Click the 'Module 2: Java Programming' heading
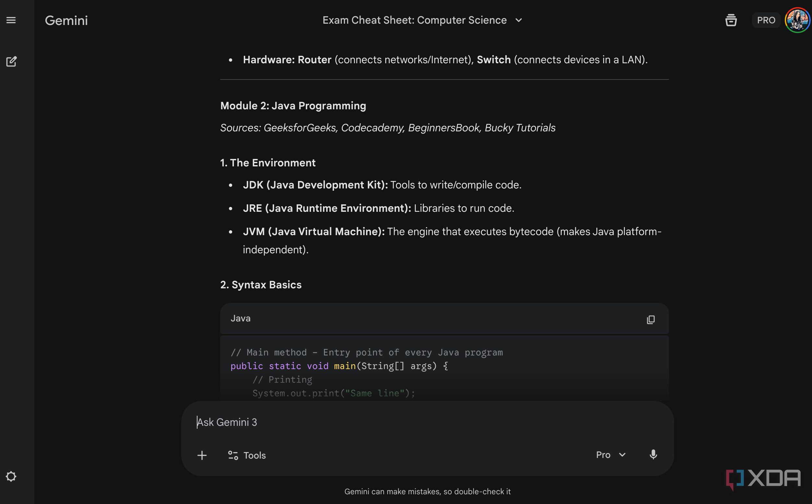 click(293, 106)
